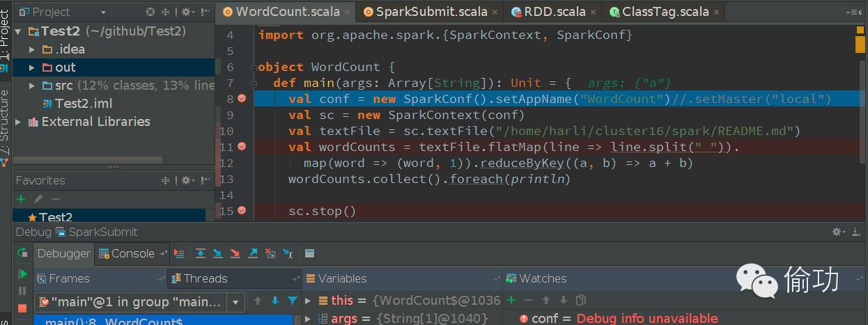Image resolution: width=868 pixels, height=325 pixels.
Task: Show the execution point
Action: (x=180, y=253)
